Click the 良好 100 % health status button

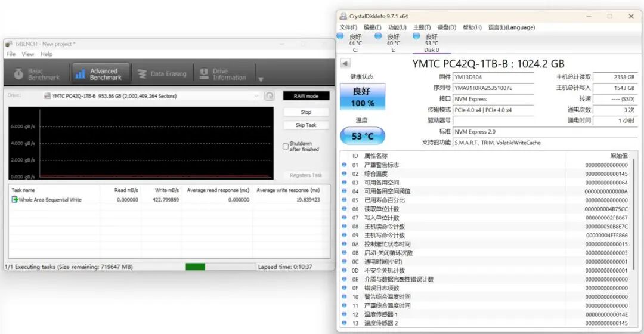tap(363, 97)
